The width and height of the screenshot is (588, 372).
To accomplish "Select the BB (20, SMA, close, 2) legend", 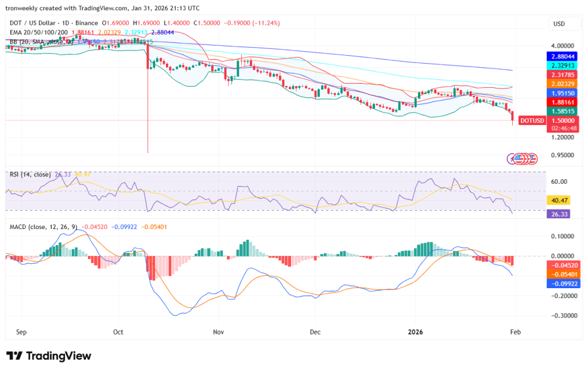I will 41,42.
